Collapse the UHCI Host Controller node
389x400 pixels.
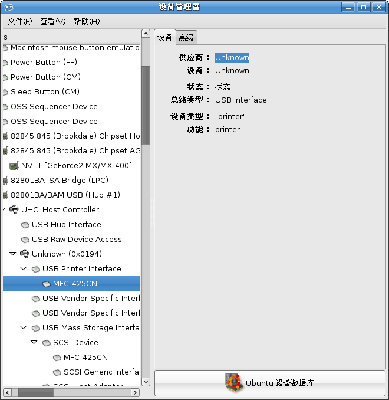[x=4, y=210]
